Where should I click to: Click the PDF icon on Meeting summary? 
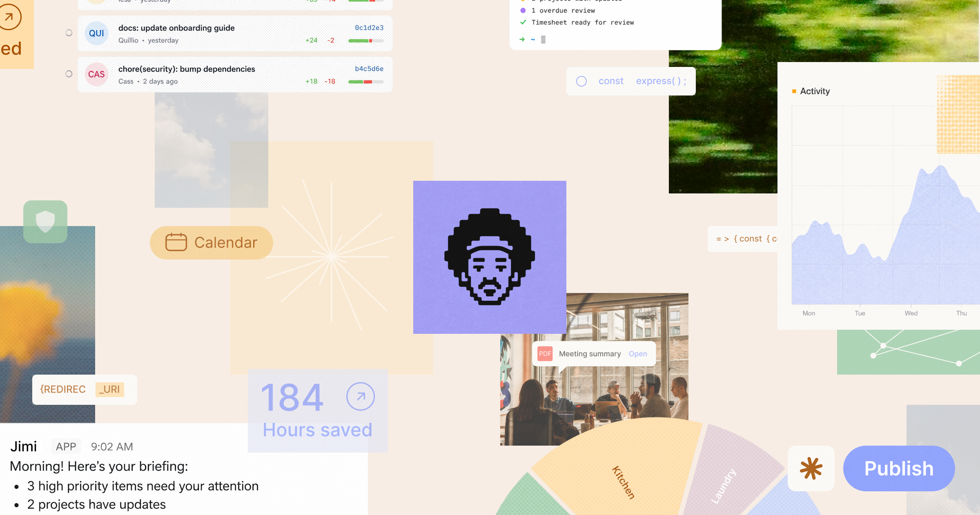(545, 354)
